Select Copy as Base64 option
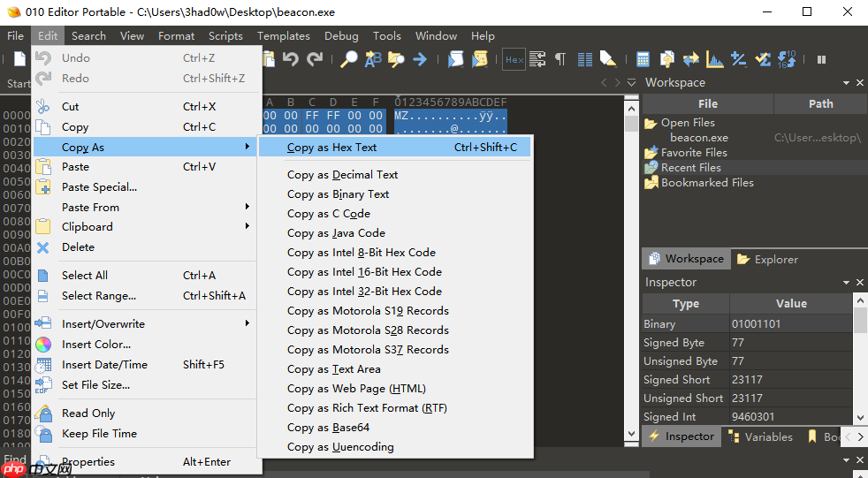This screenshot has width=868, height=478. coord(328,428)
